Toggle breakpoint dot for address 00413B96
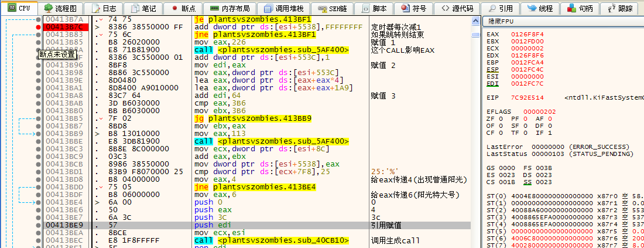This screenshot has height=248, width=644. point(38,65)
